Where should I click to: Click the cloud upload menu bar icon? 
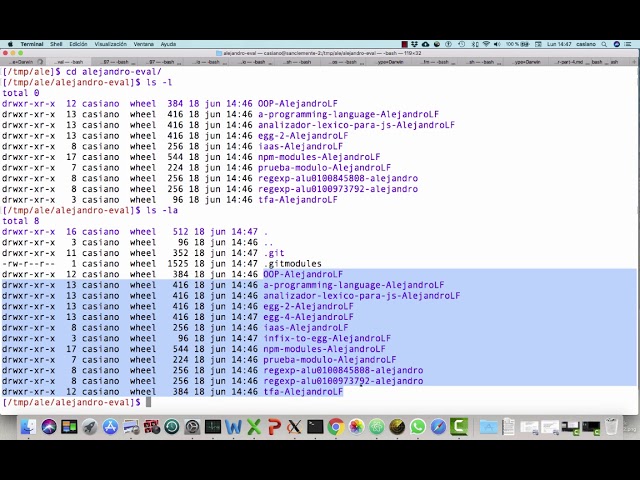[425, 44]
